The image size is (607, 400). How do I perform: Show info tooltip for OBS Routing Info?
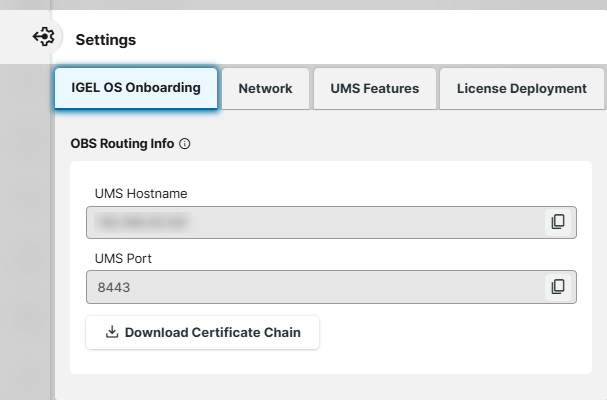click(185, 144)
